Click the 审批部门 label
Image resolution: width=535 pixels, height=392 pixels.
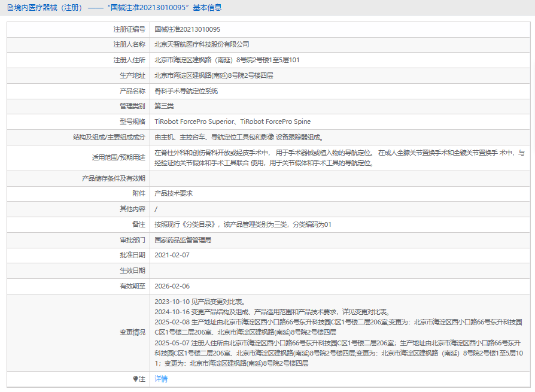[132, 240]
